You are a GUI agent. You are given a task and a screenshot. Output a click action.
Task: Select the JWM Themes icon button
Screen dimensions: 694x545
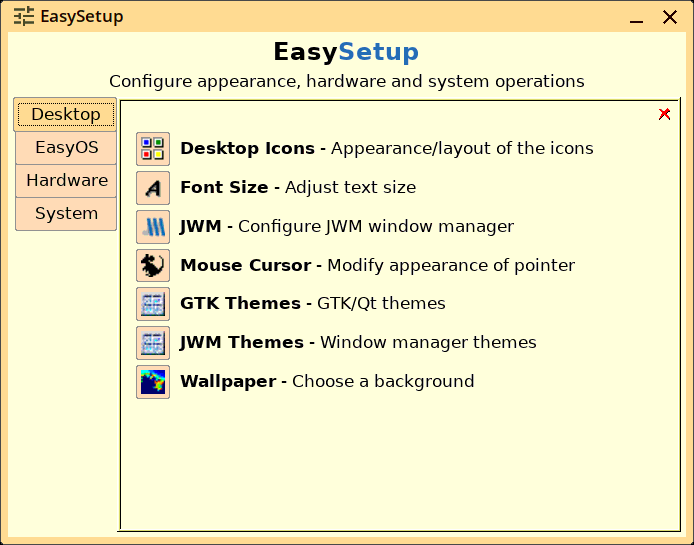tap(153, 343)
